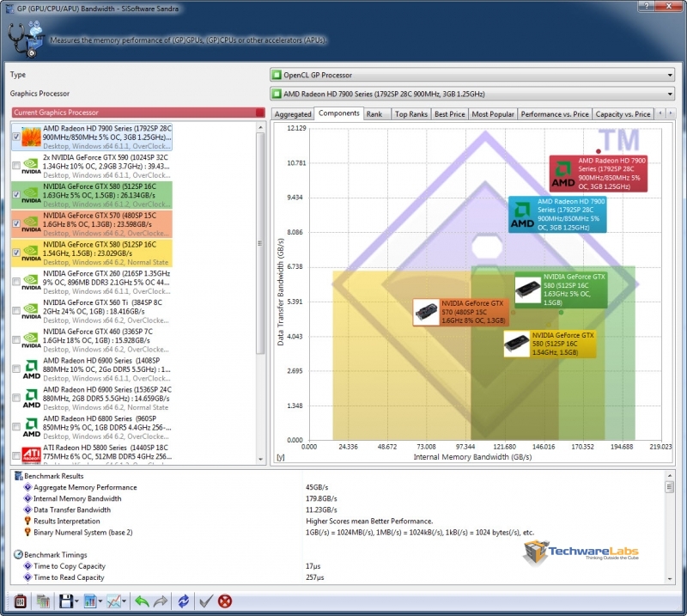Image resolution: width=687 pixels, height=616 pixels.
Task: Check the 2x NVIDIA GeForce GTX 590 checkbox
Action: click(16, 166)
